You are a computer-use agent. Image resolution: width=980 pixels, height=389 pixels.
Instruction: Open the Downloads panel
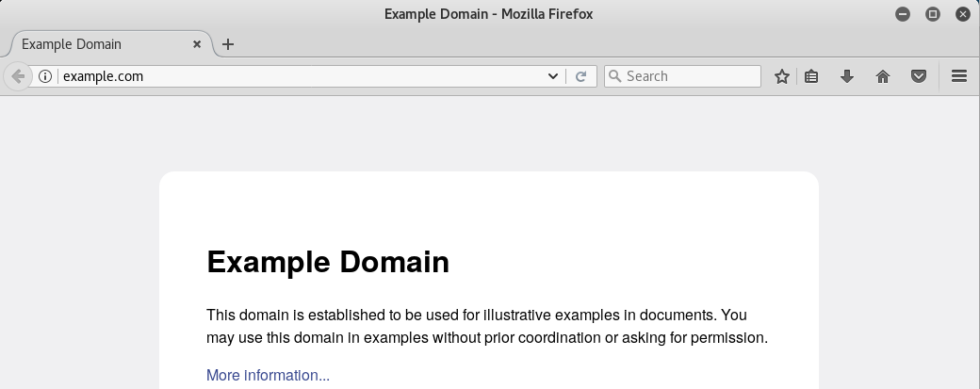(x=846, y=76)
